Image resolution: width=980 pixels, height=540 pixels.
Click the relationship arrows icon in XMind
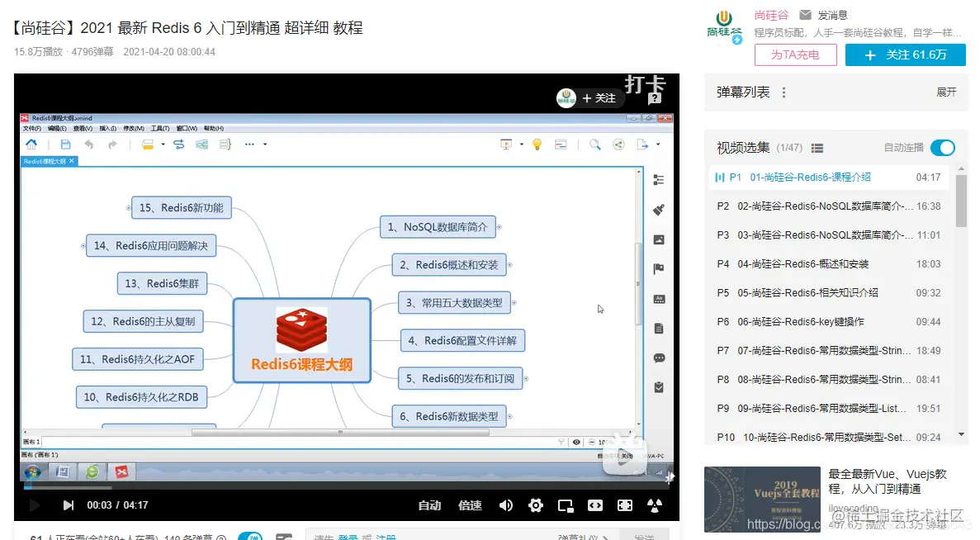pyautogui.click(x=179, y=144)
